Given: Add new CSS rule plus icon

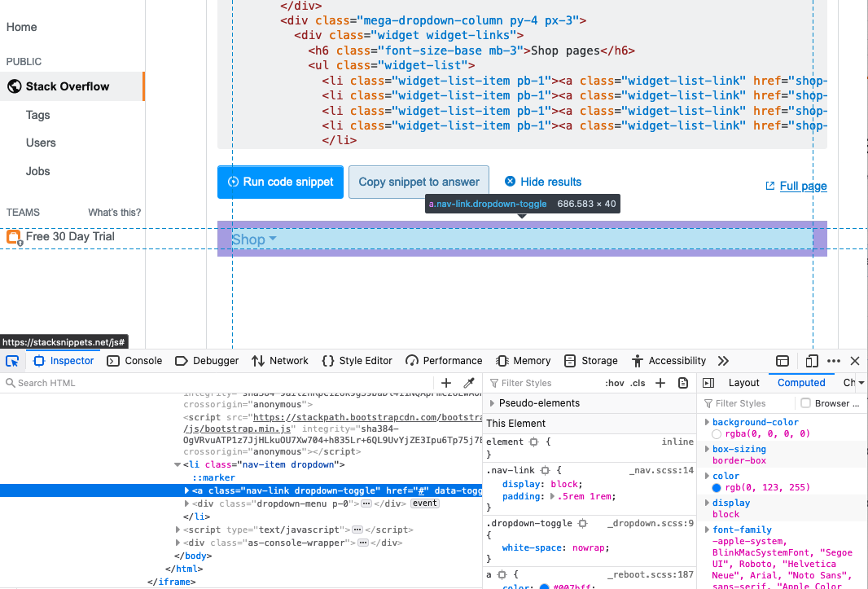Looking at the screenshot, I should coord(660,383).
